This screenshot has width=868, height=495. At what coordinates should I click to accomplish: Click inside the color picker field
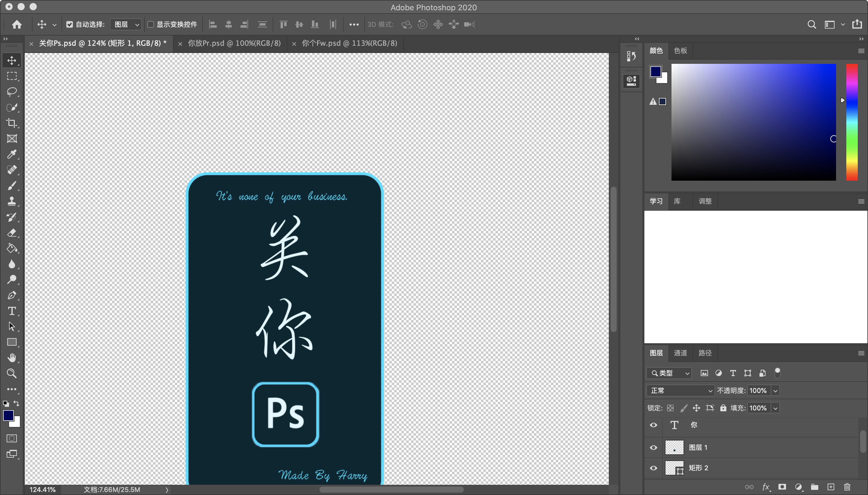pyautogui.click(x=753, y=122)
